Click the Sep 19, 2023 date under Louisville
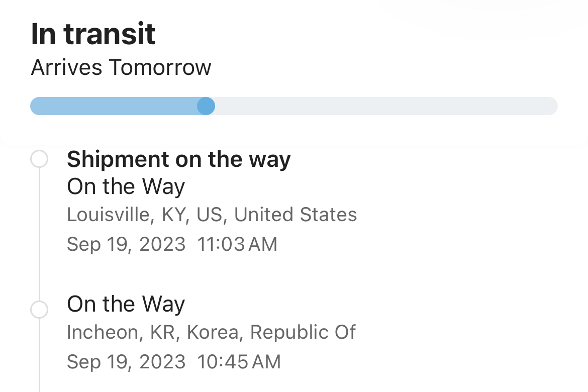Screen dimensions: 588x392 click(126, 244)
